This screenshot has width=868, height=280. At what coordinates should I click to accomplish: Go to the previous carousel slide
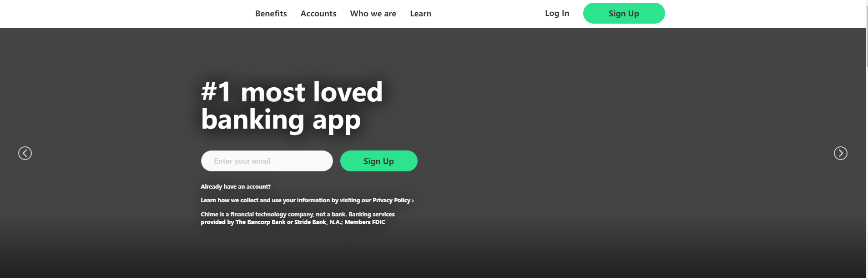[x=25, y=153]
